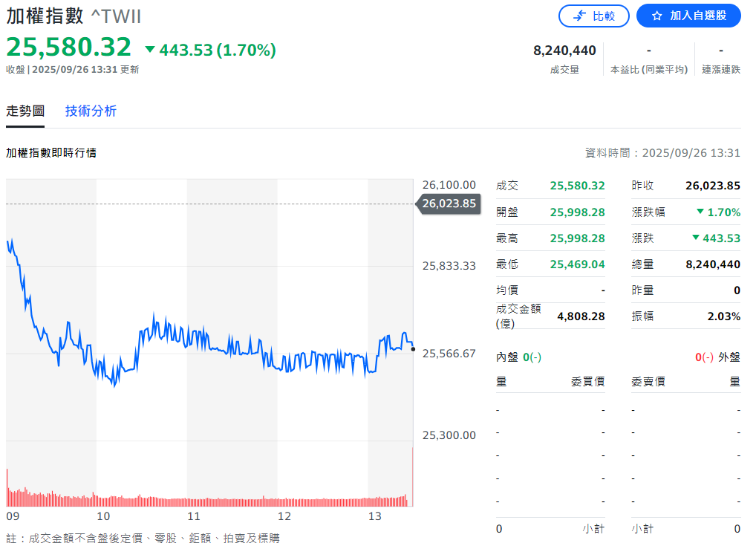This screenshot has height=546, width=756.
Task: Click the 最低 value 25,469.04
Action: pyautogui.click(x=577, y=264)
